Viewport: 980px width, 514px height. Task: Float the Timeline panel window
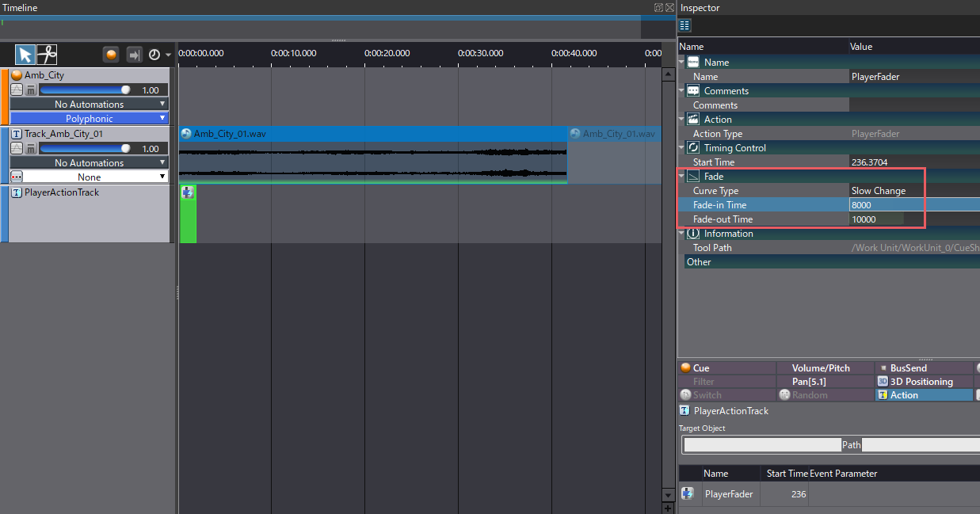point(658,7)
